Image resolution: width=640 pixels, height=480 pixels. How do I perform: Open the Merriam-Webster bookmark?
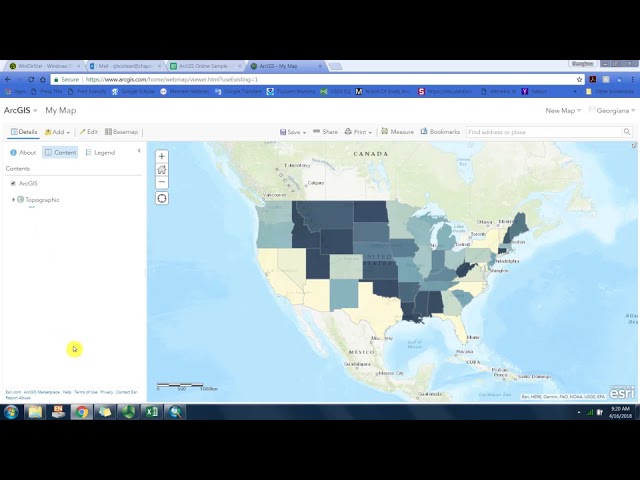point(184,91)
